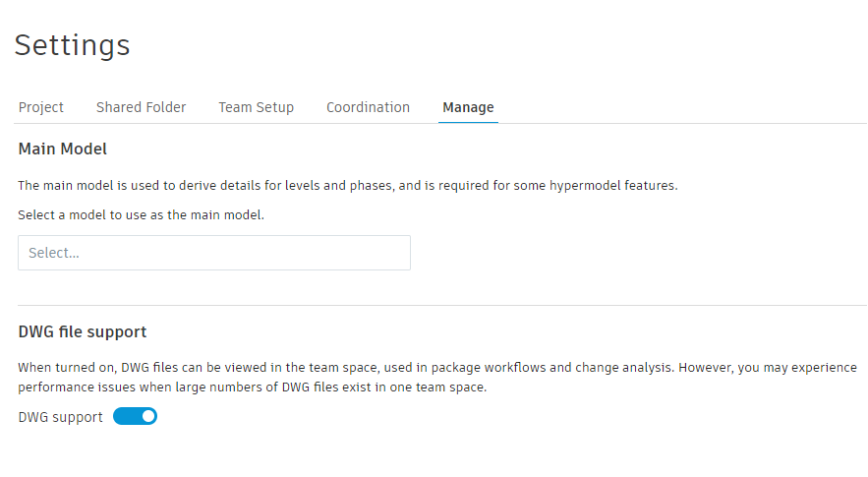Click the DWG support label text
Viewport: 868px width, 477px height.
click(60, 417)
